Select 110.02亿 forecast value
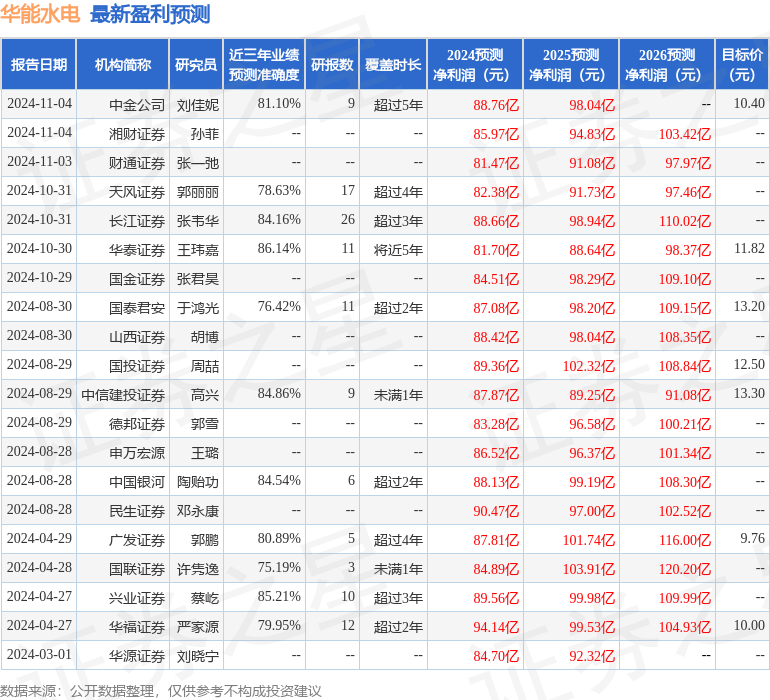The image size is (770, 700). (x=685, y=221)
